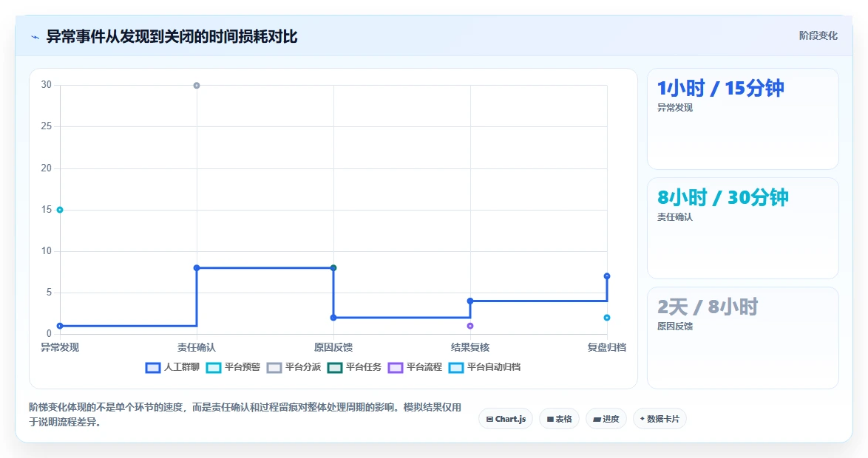Click the 数据卡片 tag button

click(660, 419)
